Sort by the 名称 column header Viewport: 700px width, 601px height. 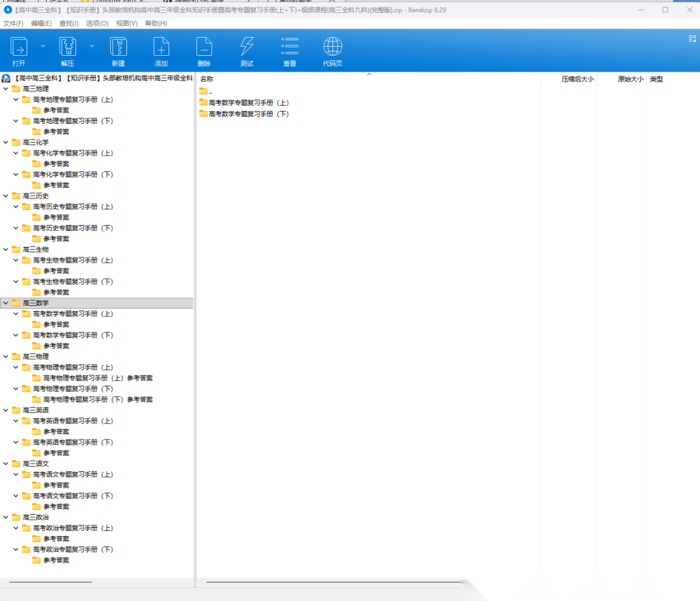point(207,79)
